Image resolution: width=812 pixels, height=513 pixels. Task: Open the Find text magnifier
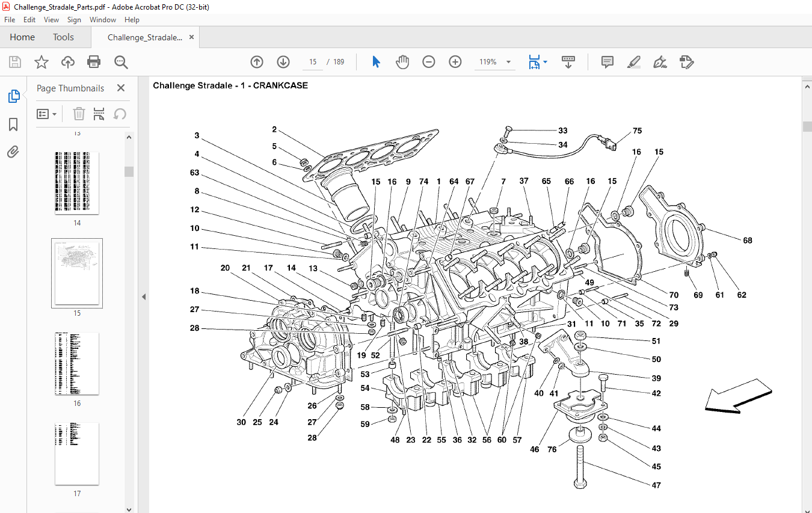pos(121,62)
